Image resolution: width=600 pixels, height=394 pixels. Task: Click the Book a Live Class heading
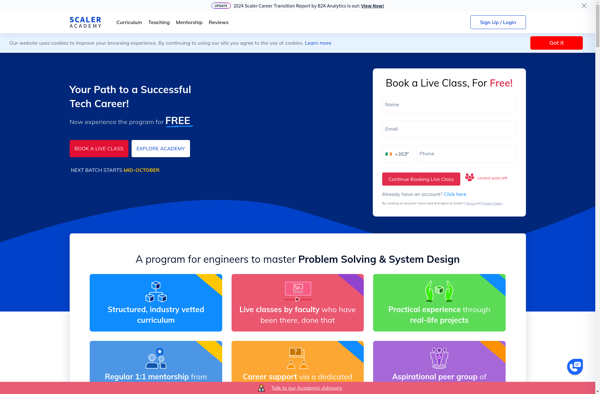pyautogui.click(x=449, y=83)
